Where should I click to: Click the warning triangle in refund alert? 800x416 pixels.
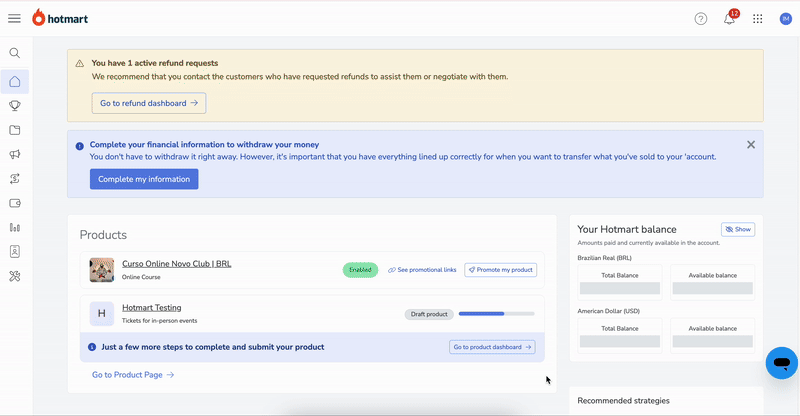tap(80, 64)
